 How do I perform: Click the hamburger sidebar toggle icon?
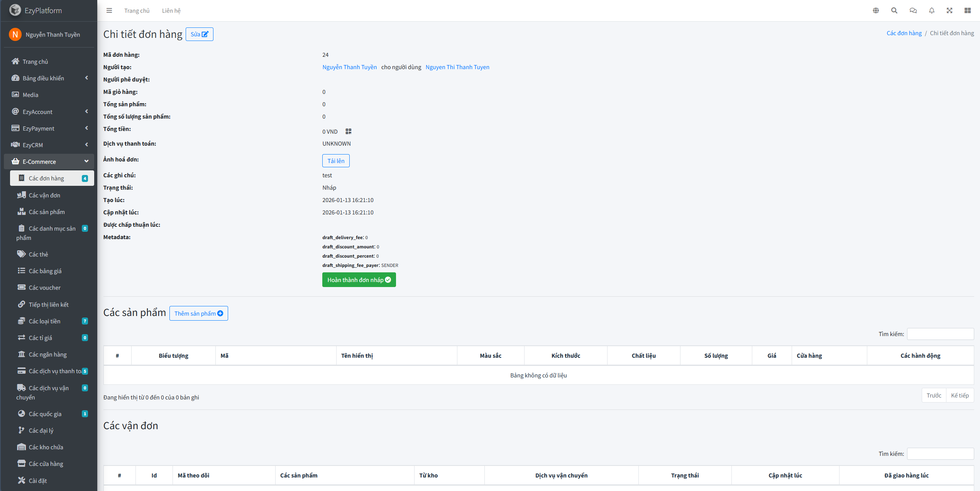(109, 10)
